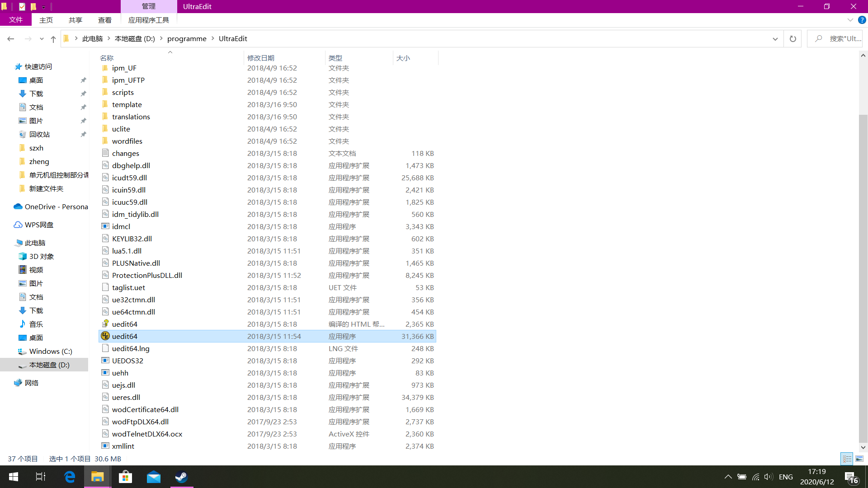Select 快速访问 in navigation pane
Viewport: 868px width, 488px height.
(38, 66)
